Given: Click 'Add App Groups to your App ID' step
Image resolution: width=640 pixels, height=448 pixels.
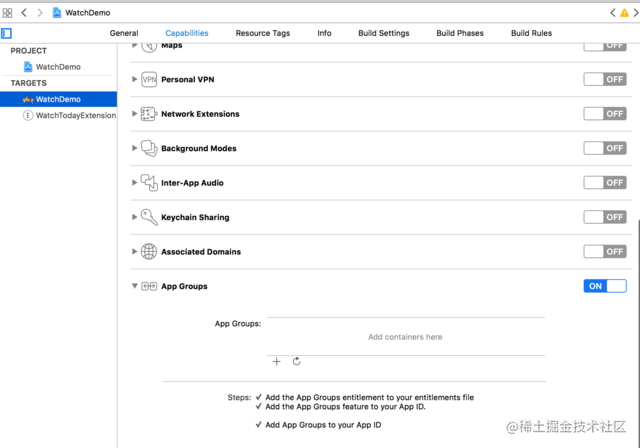Looking at the screenshot, I should pos(323,425).
